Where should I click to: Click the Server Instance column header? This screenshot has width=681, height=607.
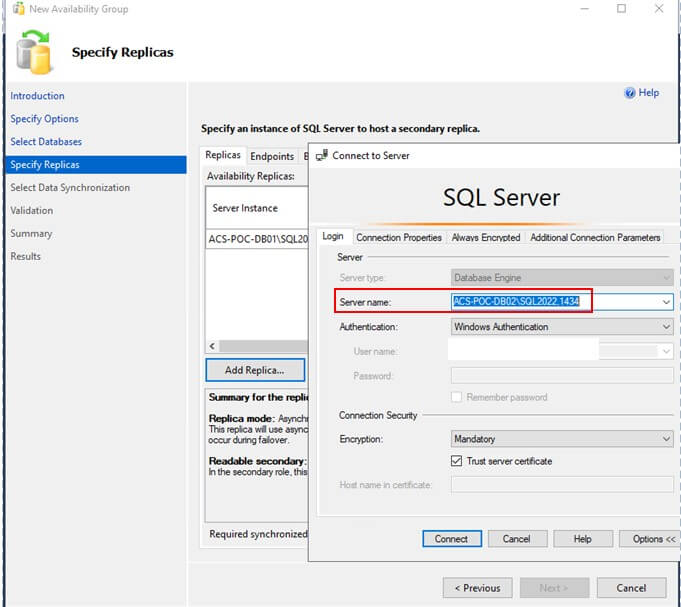click(257, 208)
